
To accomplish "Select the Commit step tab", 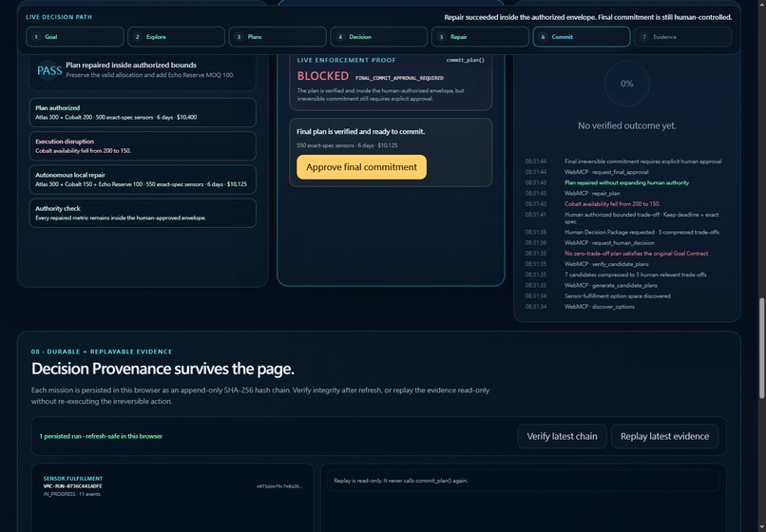I will (x=582, y=37).
